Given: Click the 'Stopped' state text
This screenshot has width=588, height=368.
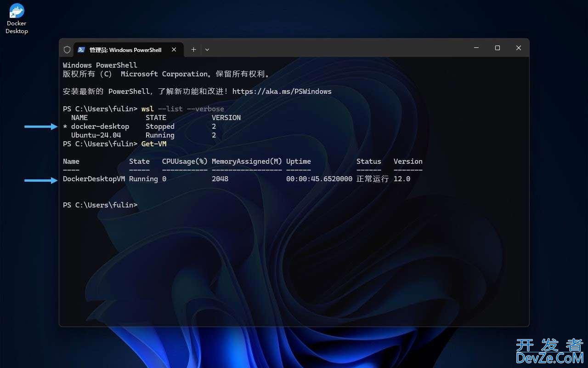Looking at the screenshot, I should [160, 126].
